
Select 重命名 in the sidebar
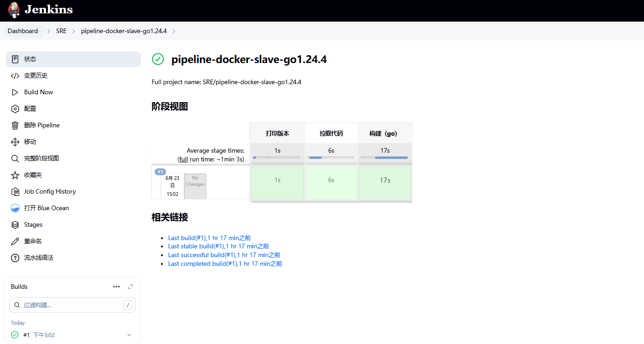(x=73, y=241)
